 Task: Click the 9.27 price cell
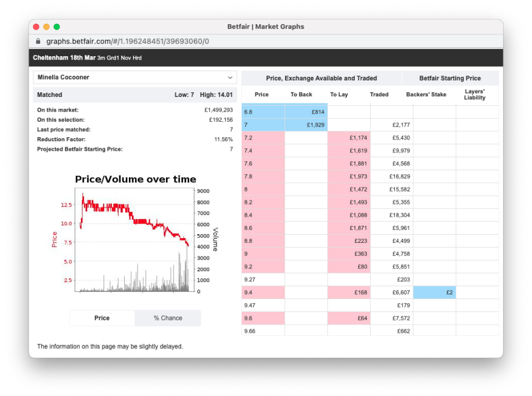pos(263,280)
